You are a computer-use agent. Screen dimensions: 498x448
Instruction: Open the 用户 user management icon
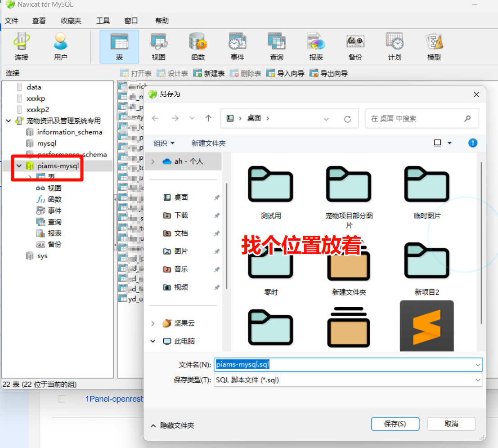(x=61, y=46)
